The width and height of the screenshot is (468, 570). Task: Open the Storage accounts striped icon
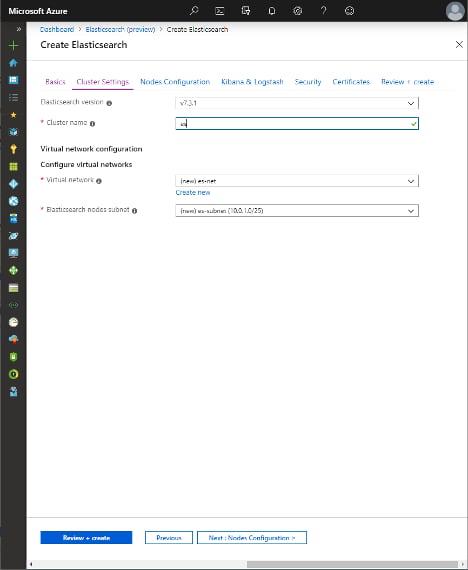tap(13, 288)
